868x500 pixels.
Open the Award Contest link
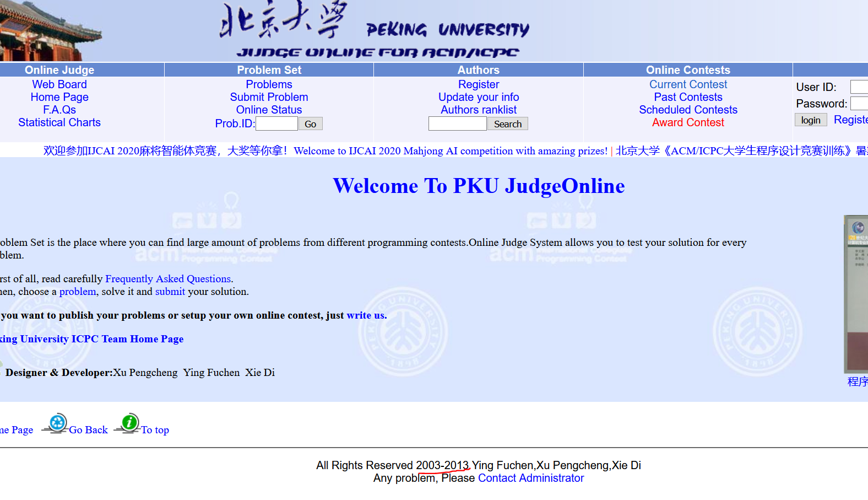[x=688, y=122]
